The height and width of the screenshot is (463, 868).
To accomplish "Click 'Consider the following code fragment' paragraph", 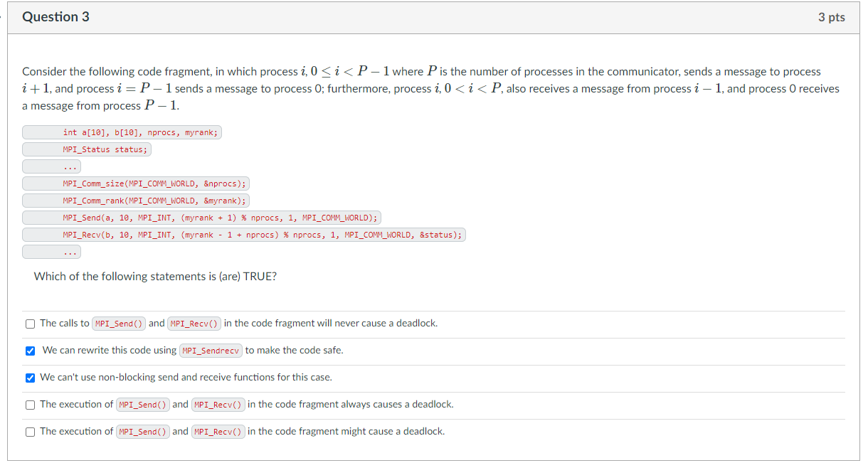I will pyautogui.click(x=431, y=89).
